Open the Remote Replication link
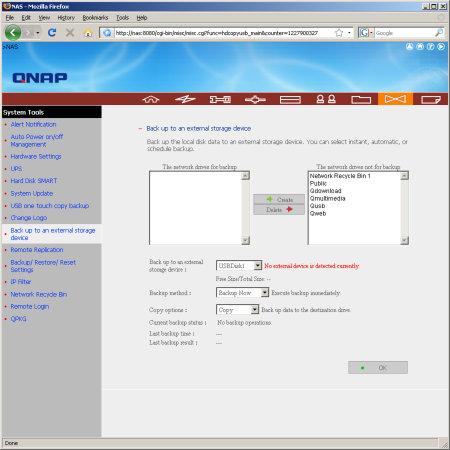 click(x=37, y=250)
